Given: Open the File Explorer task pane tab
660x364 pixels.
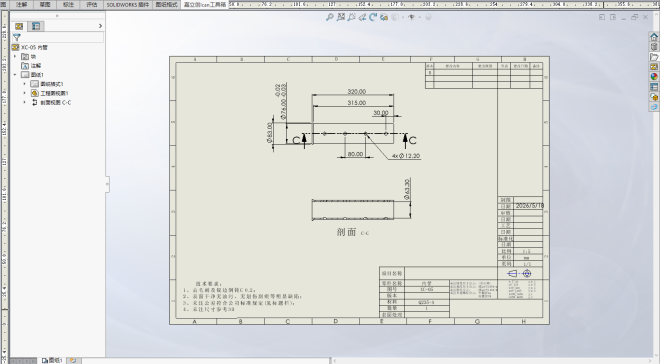Looking at the screenshot, I should click(654, 57).
